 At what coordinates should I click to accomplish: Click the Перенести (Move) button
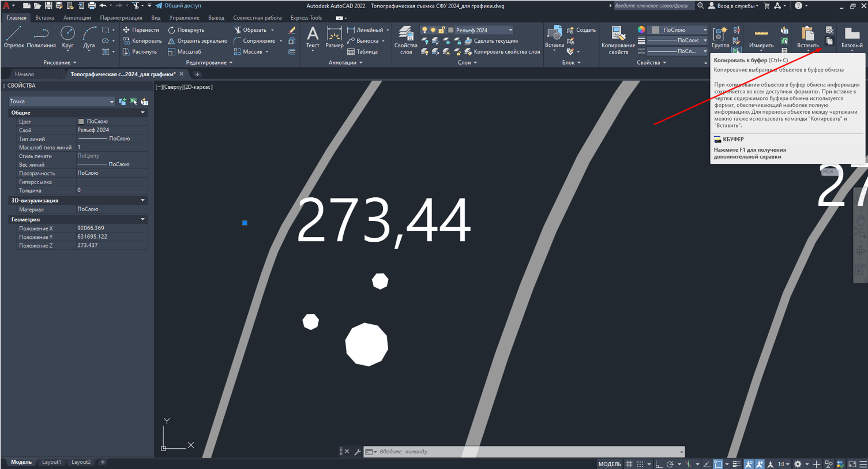[x=141, y=30]
